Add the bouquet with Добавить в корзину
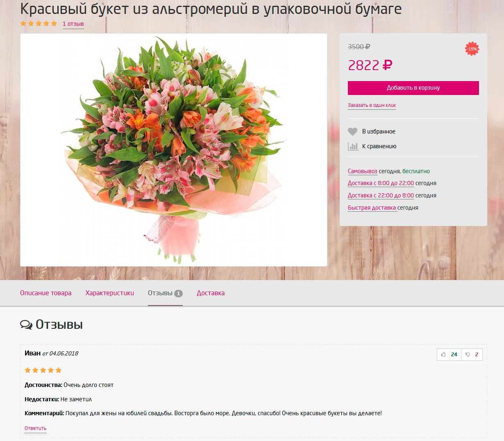This screenshot has width=504, height=441. click(x=413, y=88)
